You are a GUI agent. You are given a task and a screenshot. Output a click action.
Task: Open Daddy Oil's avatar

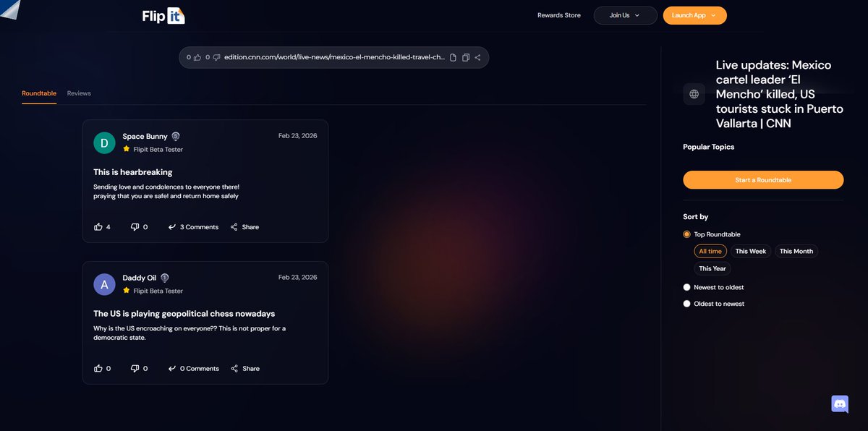coord(104,285)
